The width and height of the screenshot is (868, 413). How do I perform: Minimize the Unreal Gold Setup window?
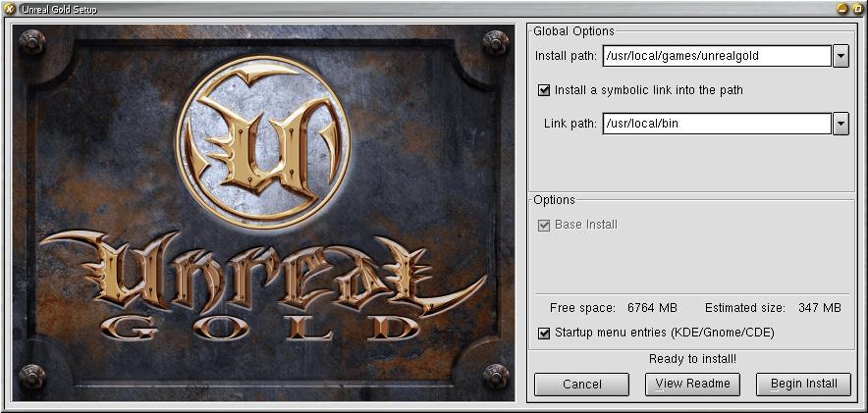tap(842, 8)
